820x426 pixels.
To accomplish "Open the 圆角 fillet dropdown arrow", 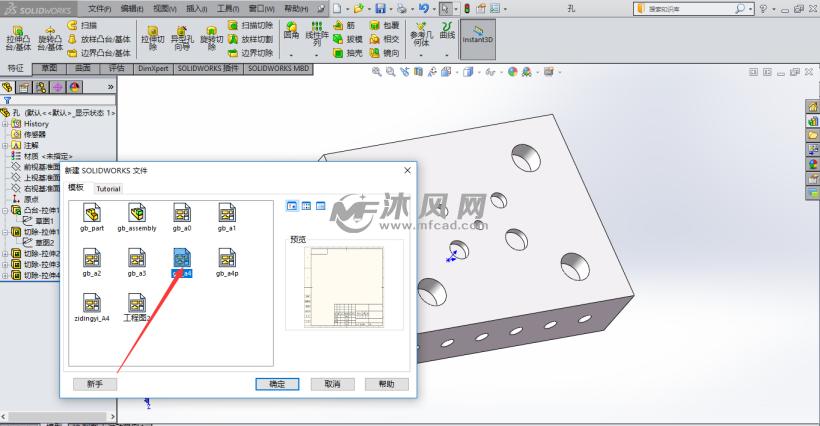I will coord(291,55).
